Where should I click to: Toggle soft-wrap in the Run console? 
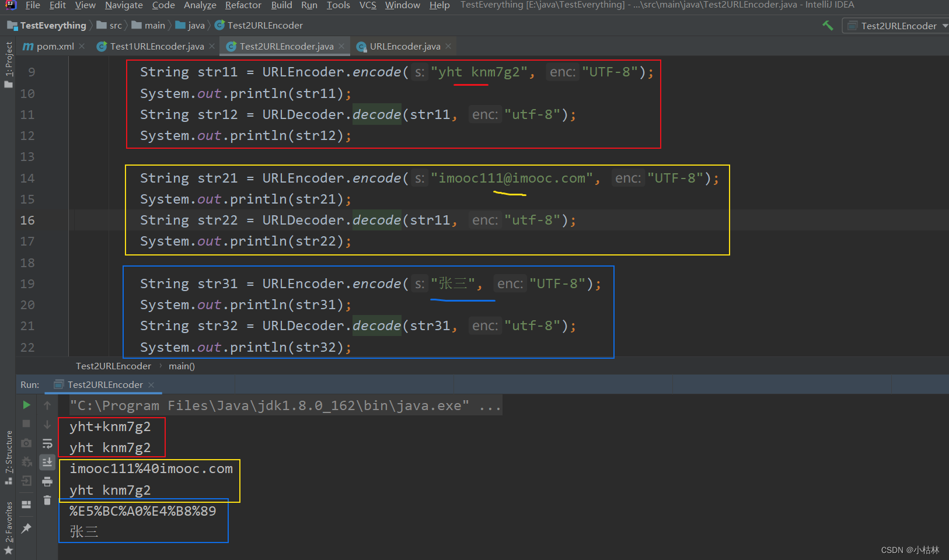47,443
